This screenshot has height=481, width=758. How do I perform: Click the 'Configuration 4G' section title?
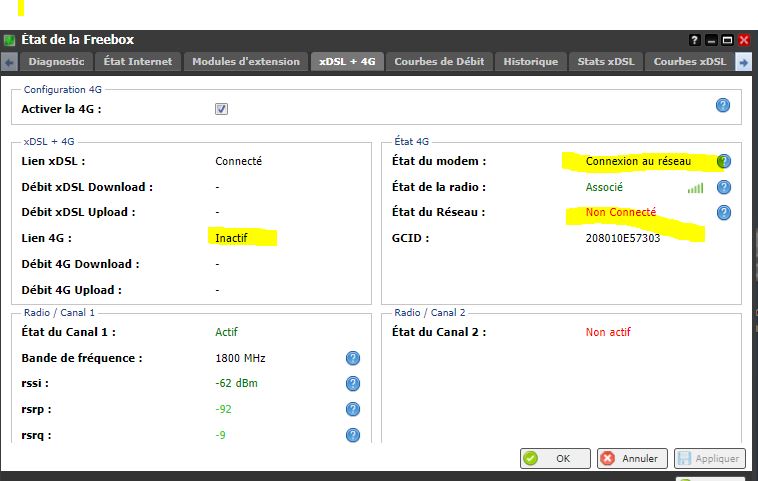click(x=63, y=89)
